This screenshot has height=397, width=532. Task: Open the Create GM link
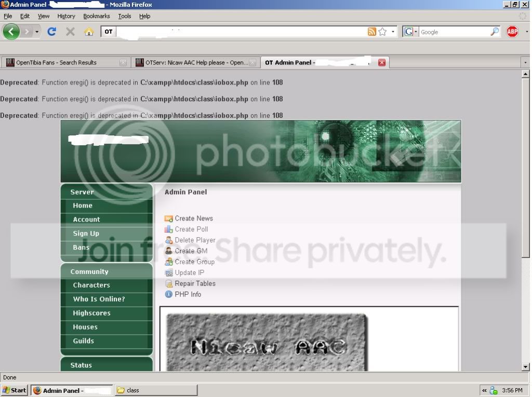(191, 251)
